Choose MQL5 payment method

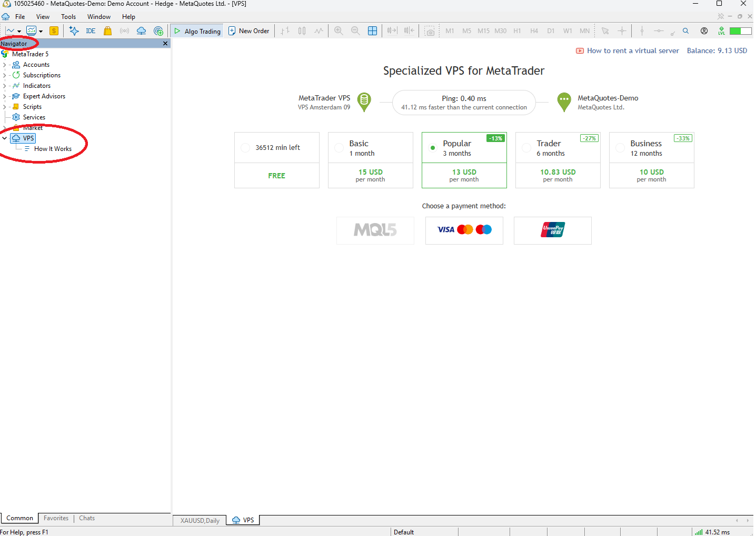click(375, 230)
